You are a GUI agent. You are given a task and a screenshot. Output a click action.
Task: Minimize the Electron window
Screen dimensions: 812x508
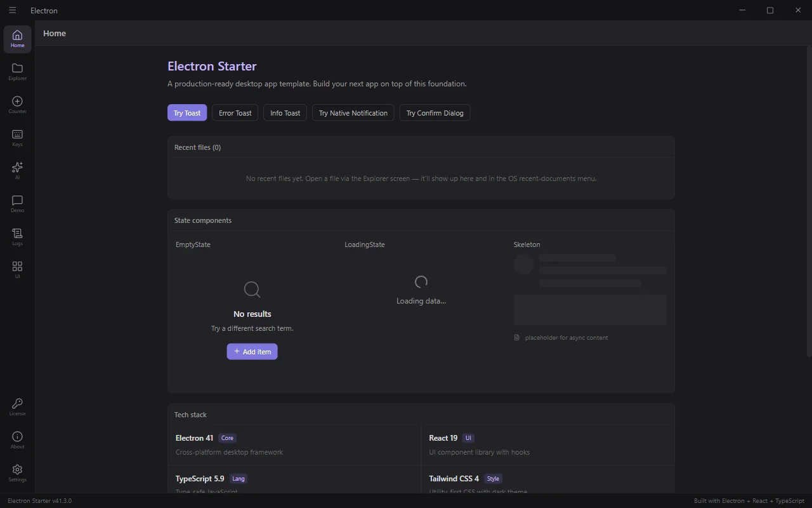742,10
